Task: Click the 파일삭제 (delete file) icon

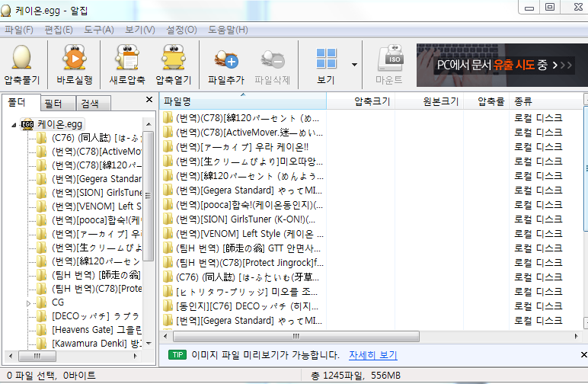Action: [272, 59]
